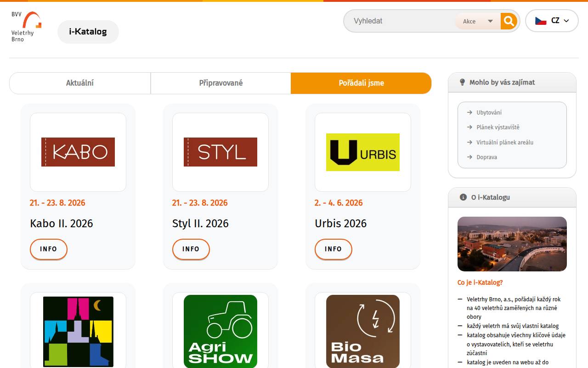Click the colorful city skyline logo

pyautogui.click(x=78, y=332)
